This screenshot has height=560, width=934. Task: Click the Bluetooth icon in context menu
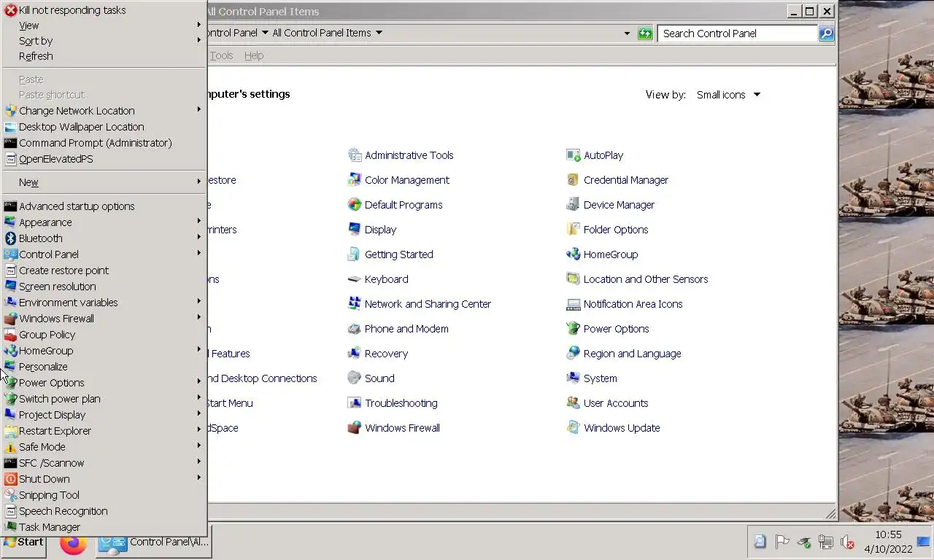coord(10,238)
